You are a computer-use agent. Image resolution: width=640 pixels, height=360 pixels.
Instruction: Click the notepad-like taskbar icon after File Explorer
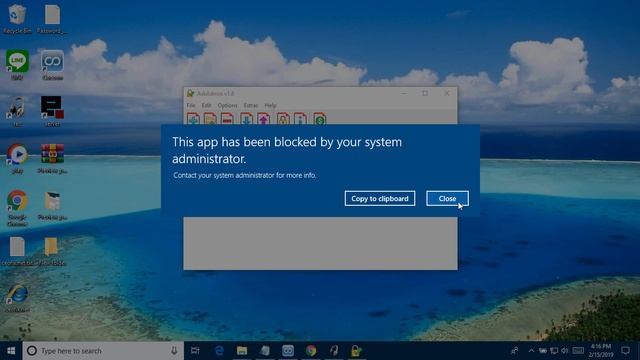click(x=265, y=351)
